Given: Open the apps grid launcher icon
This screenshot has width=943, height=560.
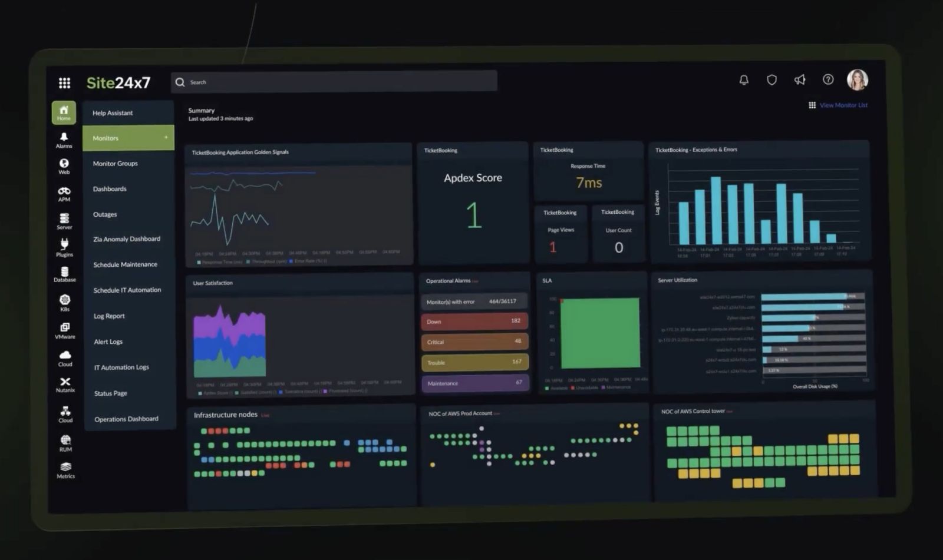Looking at the screenshot, I should [x=65, y=82].
